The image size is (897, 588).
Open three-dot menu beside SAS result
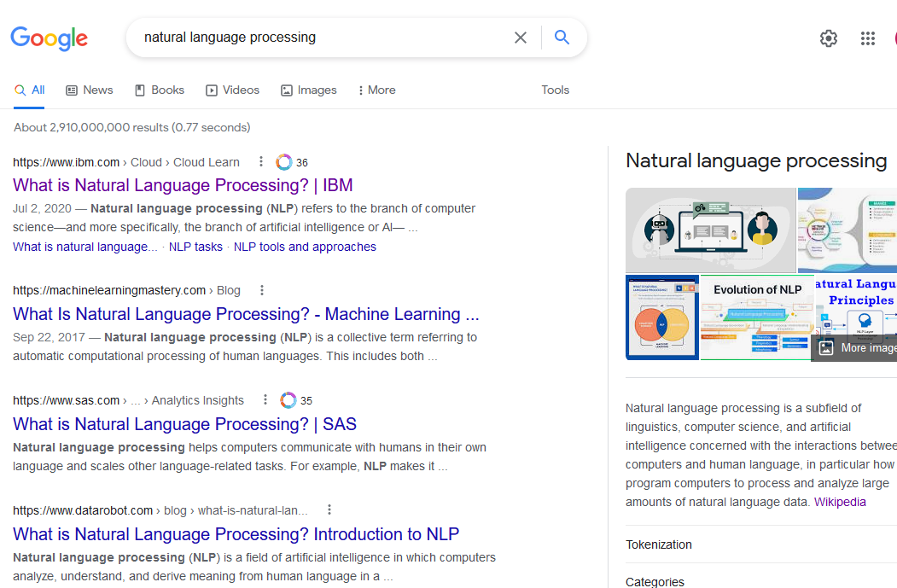tap(265, 399)
